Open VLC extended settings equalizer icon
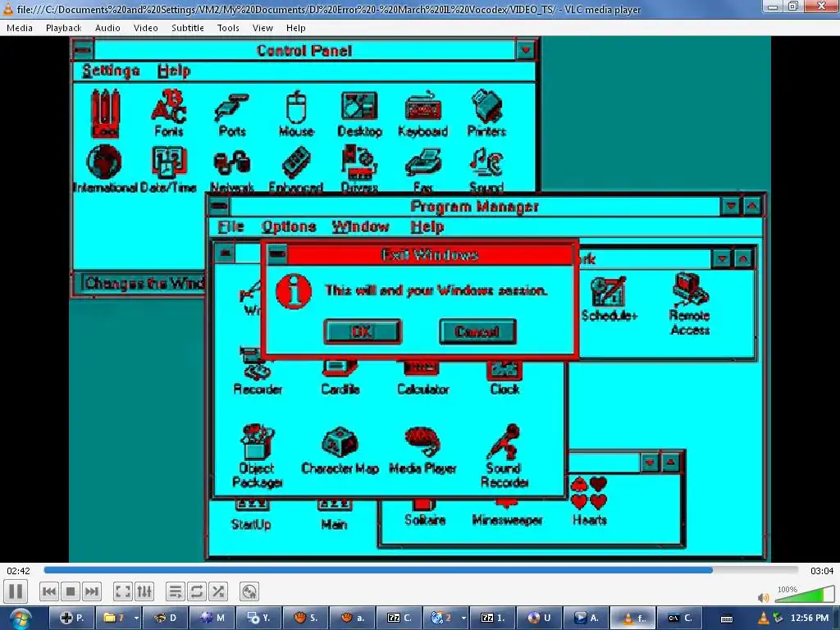This screenshot has height=630, width=840. (144, 592)
